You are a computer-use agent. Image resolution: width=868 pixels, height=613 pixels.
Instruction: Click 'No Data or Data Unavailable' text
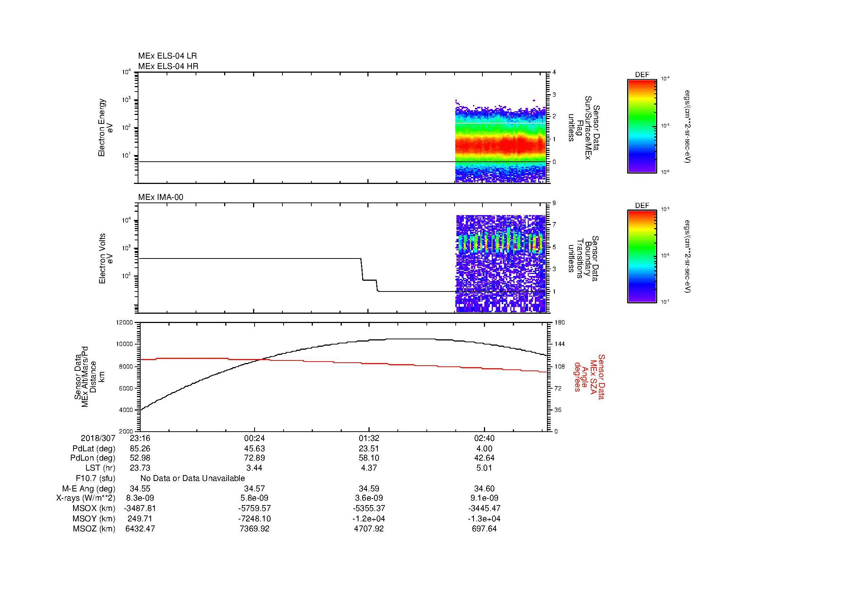pos(193,478)
